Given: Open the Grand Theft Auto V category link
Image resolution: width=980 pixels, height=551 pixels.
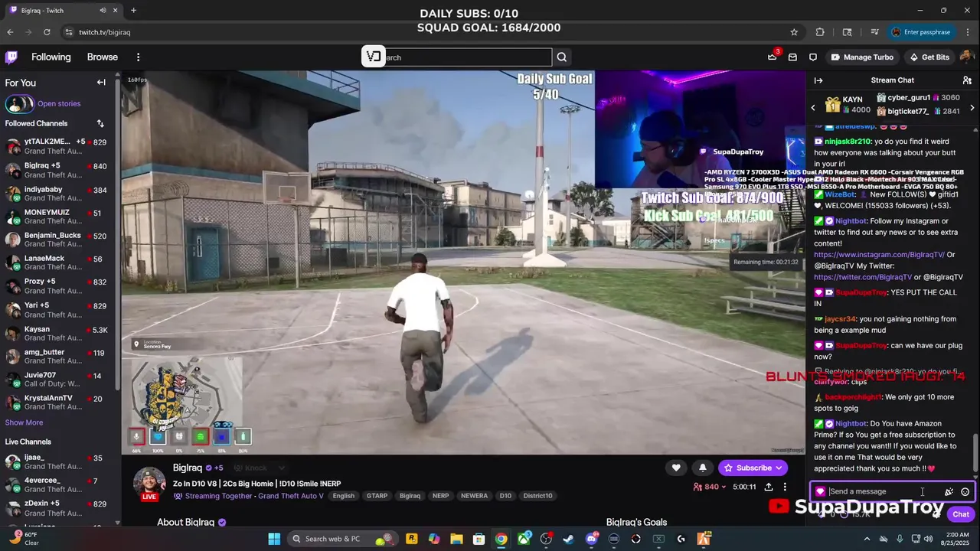Looking at the screenshot, I should point(291,496).
